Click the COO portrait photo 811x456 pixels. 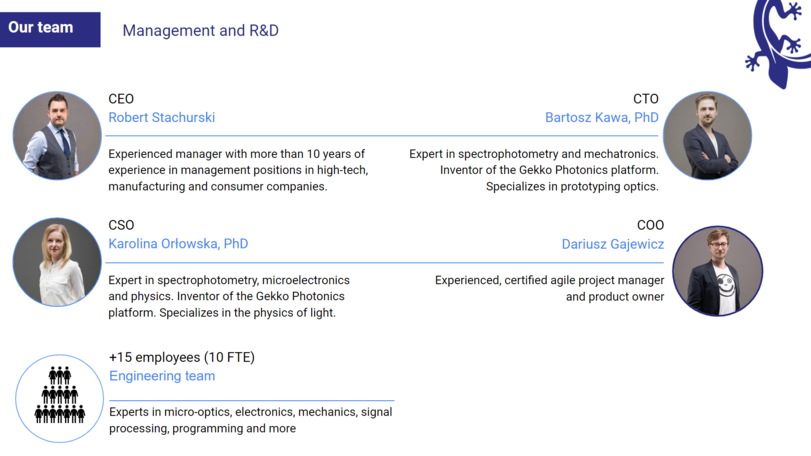click(717, 271)
